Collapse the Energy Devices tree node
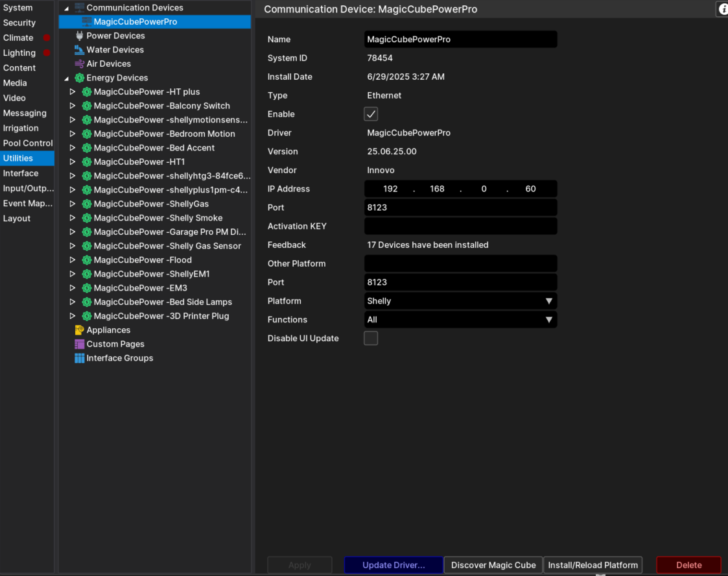The height and width of the screenshot is (576, 728). pos(67,78)
